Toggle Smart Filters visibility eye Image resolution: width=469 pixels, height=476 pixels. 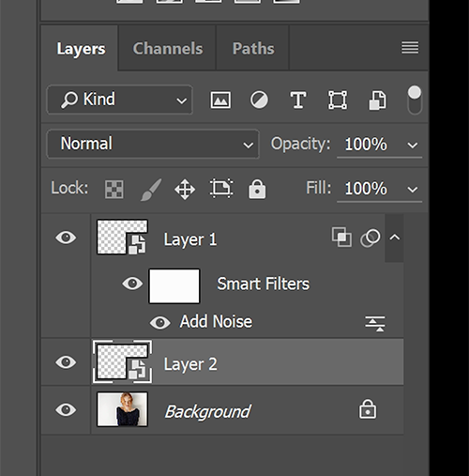132,284
